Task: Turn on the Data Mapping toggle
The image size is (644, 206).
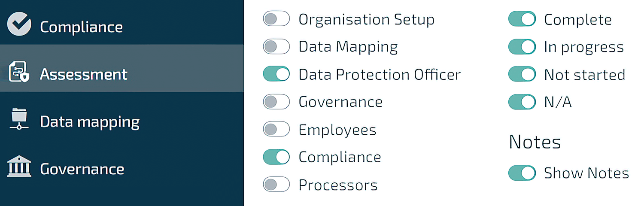Action: click(x=276, y=46)
